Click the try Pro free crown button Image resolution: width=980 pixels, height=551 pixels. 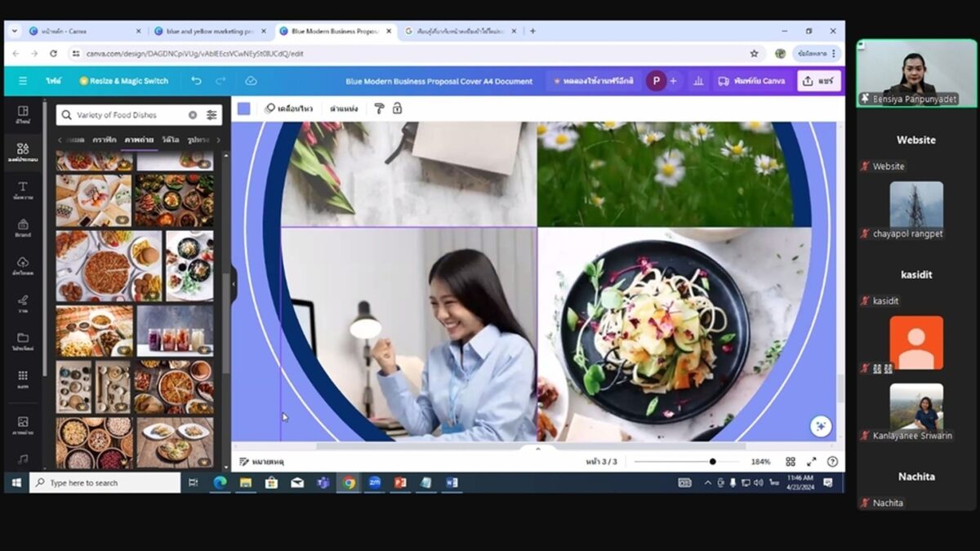tap(593, 81)
